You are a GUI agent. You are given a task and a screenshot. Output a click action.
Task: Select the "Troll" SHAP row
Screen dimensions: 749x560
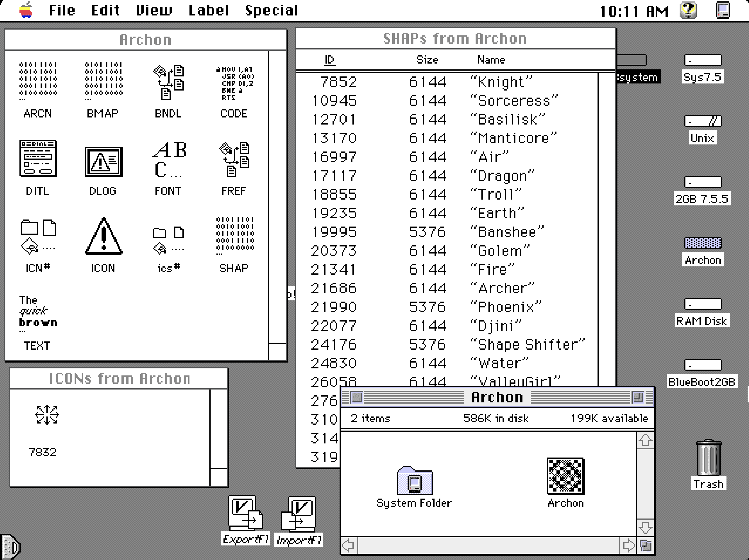447,194
